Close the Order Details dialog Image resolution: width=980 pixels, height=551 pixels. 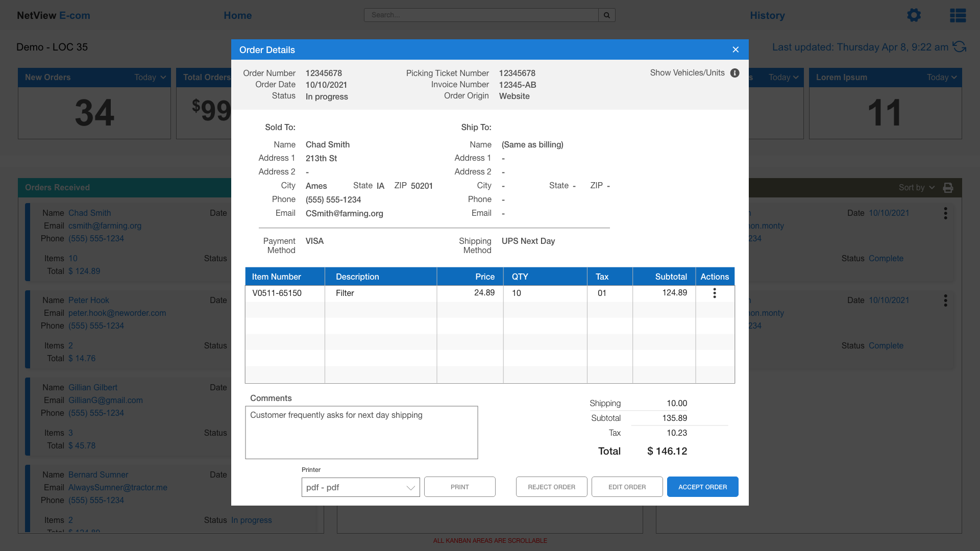click(736, 49)
